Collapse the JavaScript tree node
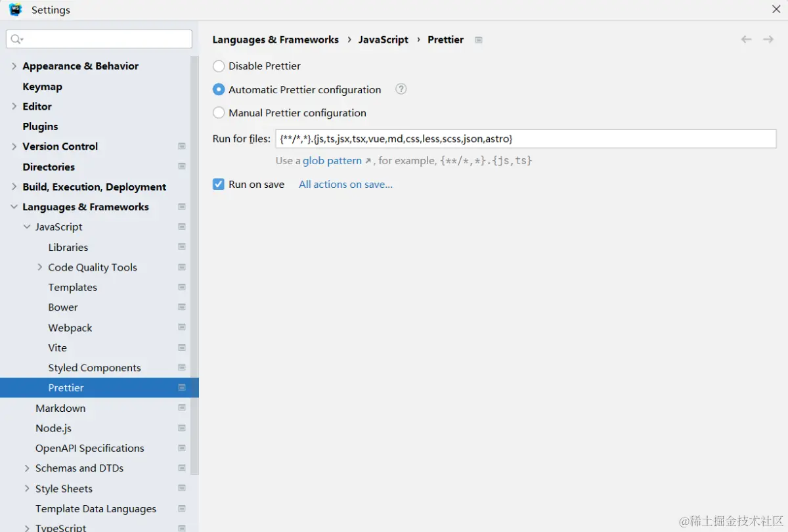This screenshot has height=532, width=788. point(27,227)
